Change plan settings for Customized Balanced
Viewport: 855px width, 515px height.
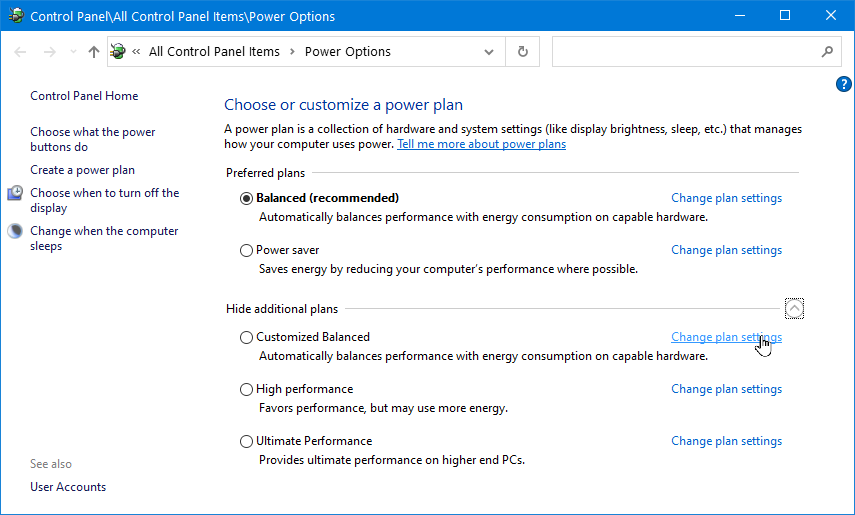tap(726, 337)
